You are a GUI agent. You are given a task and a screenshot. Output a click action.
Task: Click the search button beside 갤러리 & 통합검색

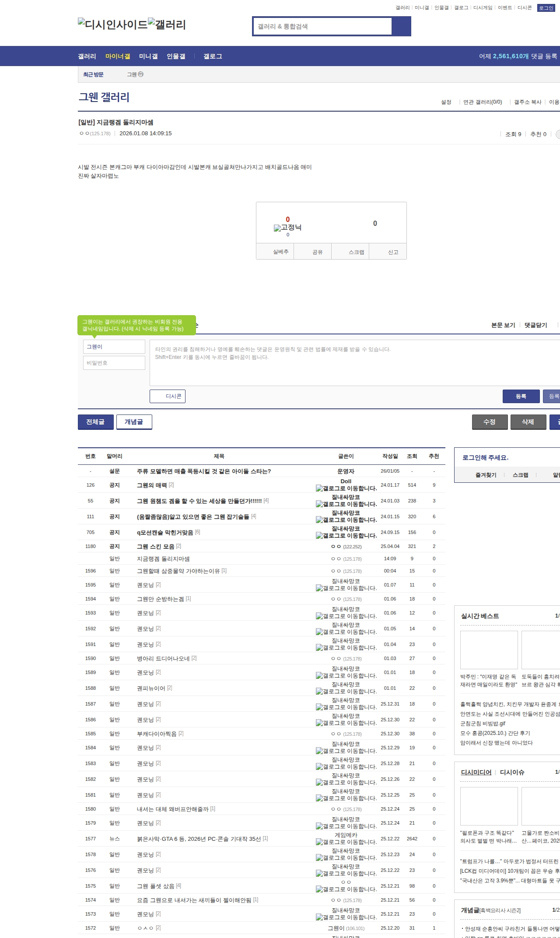[401, 26]
